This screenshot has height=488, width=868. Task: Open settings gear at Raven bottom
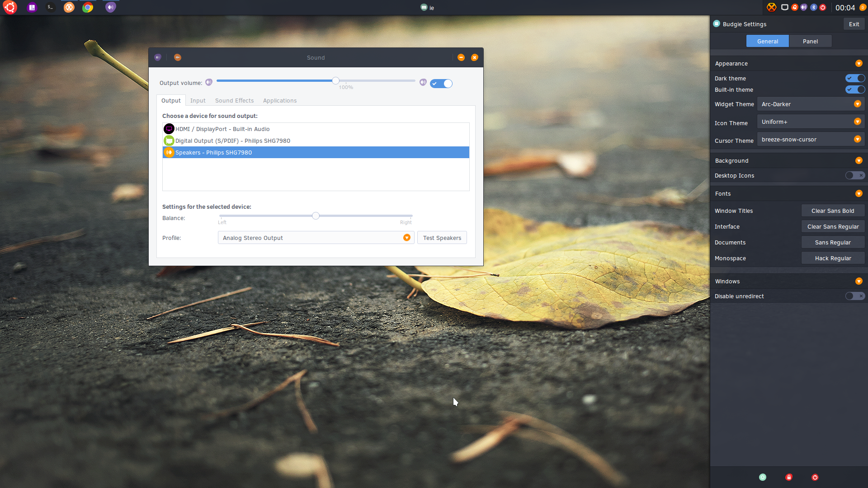[763, 477]
